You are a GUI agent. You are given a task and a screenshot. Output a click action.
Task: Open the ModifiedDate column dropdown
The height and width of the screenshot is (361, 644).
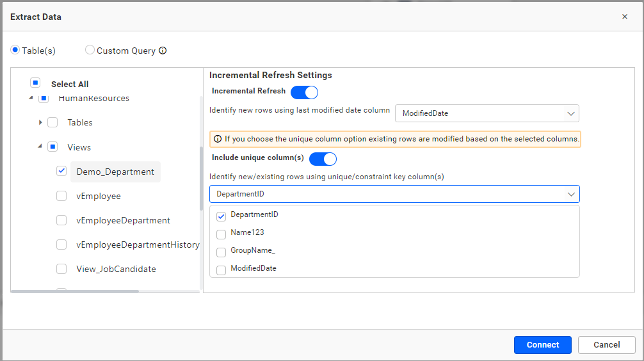tap(487, 113)
